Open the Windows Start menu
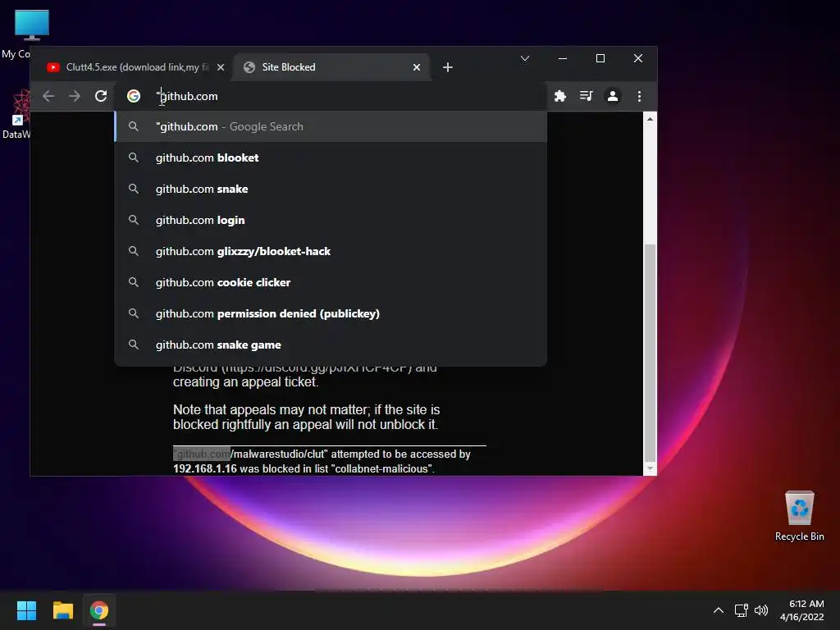The image size is (840, 630). click(26, 610)
